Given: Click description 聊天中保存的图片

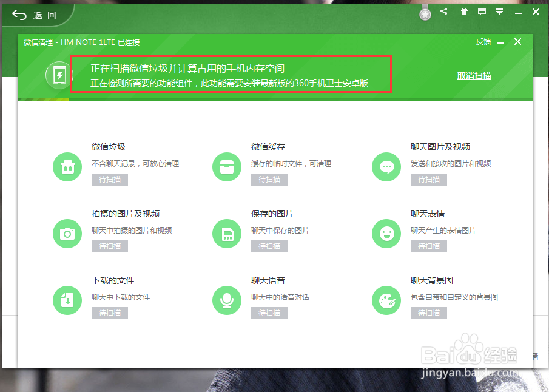Looking at the screenshot, I should point(280,231).
